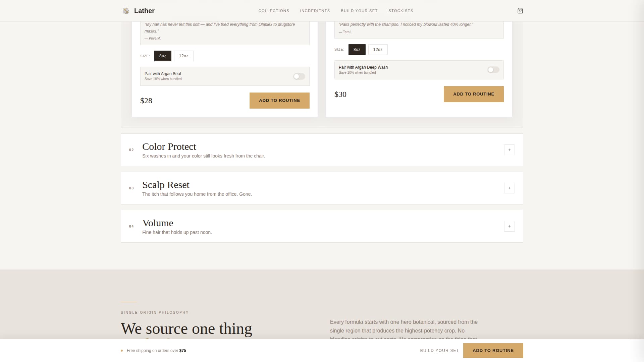Viewport: 644px width, 362px height.
Task: Navigate to the Ingredients page
Action: pos(315,11)
